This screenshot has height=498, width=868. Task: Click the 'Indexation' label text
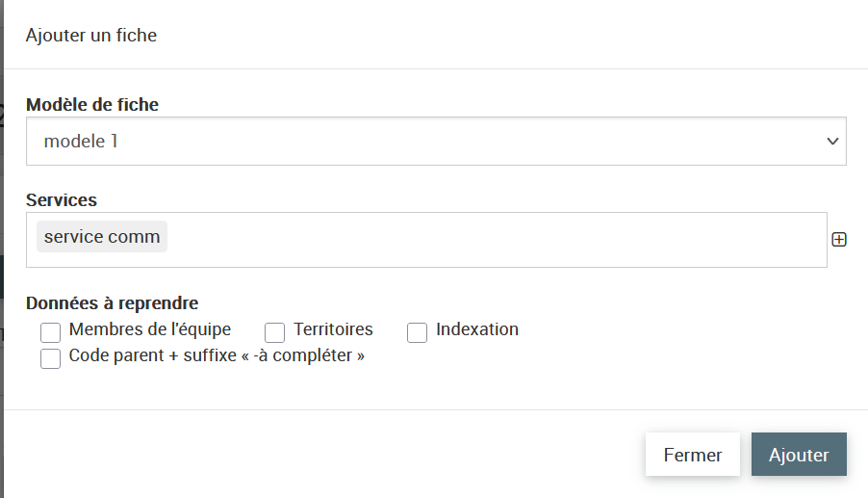click(x=477, y=329)
